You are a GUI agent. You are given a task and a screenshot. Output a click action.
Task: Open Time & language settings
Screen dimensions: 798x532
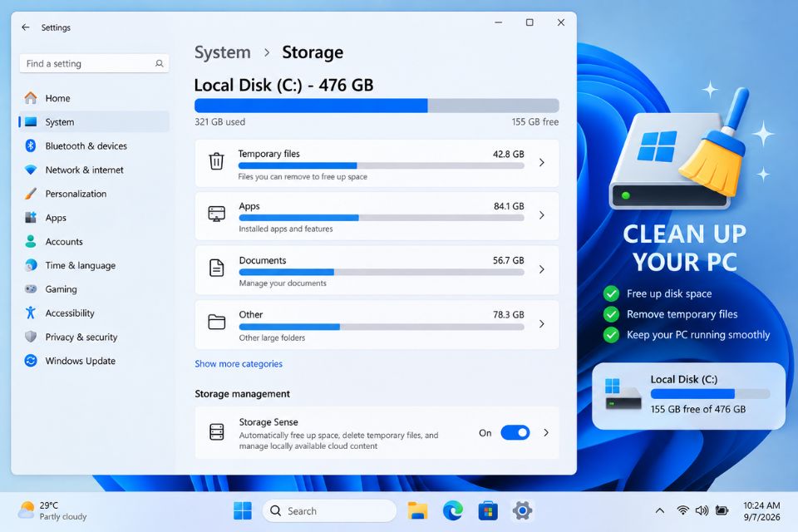pyautogui.click(x=94, y=266)
